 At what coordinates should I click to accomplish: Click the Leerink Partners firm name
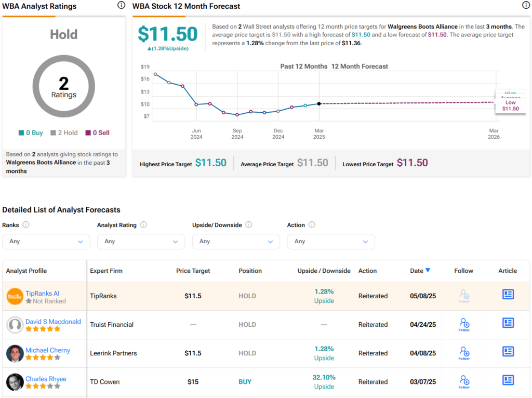(113, 353)
